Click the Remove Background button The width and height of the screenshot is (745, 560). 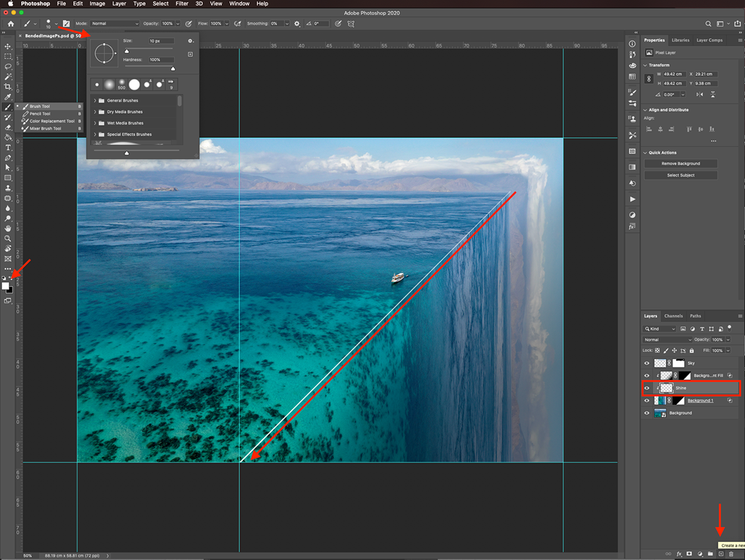click(x=680, y=163)
